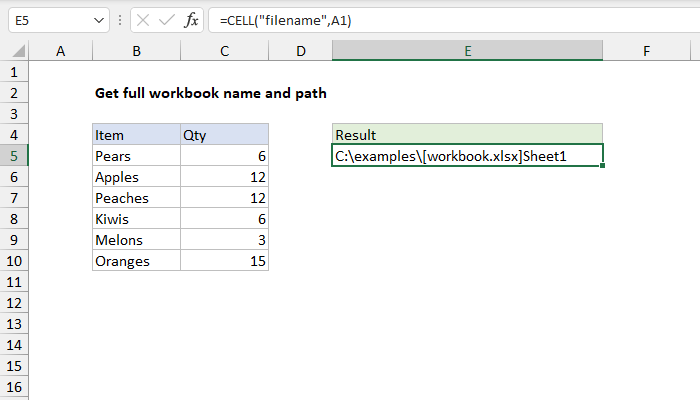Image resolution: width=700 pixels, height=400 pixels.
Task: Click the 'Result' header cell
Action: click(467, 135)
